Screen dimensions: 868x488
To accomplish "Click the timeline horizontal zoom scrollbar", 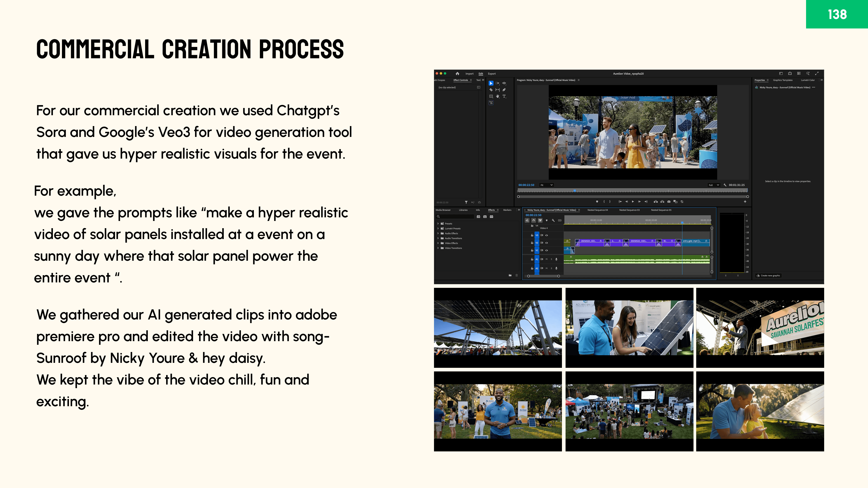I will [x=543, y=276].
